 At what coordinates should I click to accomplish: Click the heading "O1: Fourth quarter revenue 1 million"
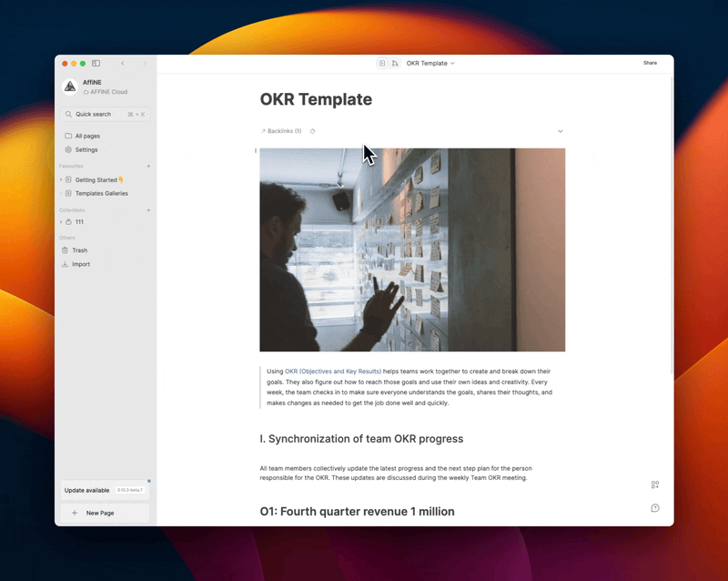pos(357,512)
